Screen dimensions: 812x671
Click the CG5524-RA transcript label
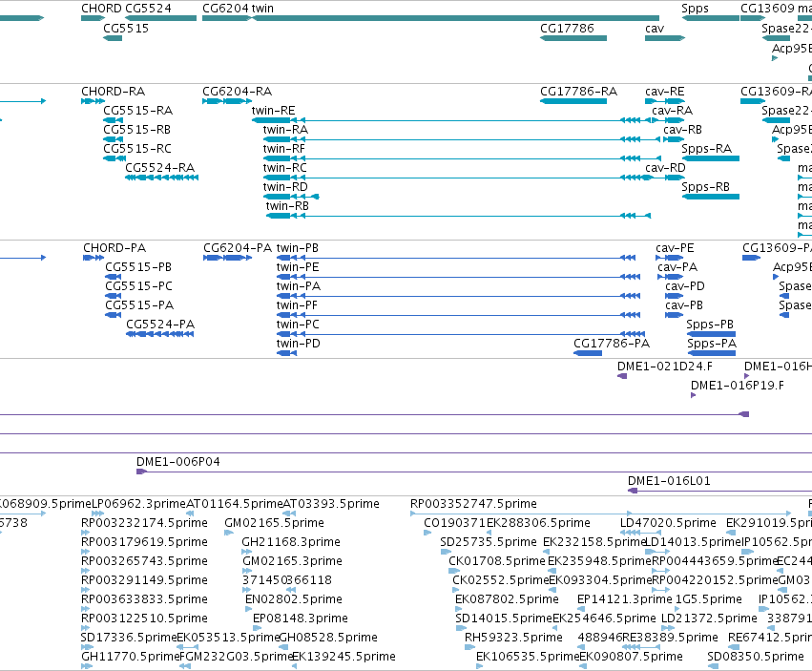click(x=160, y=168)
